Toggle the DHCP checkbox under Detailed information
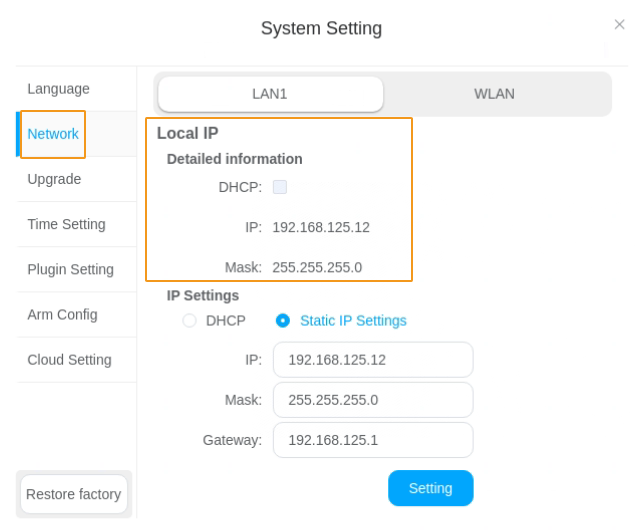643x530 pixels. pos(280,187)
